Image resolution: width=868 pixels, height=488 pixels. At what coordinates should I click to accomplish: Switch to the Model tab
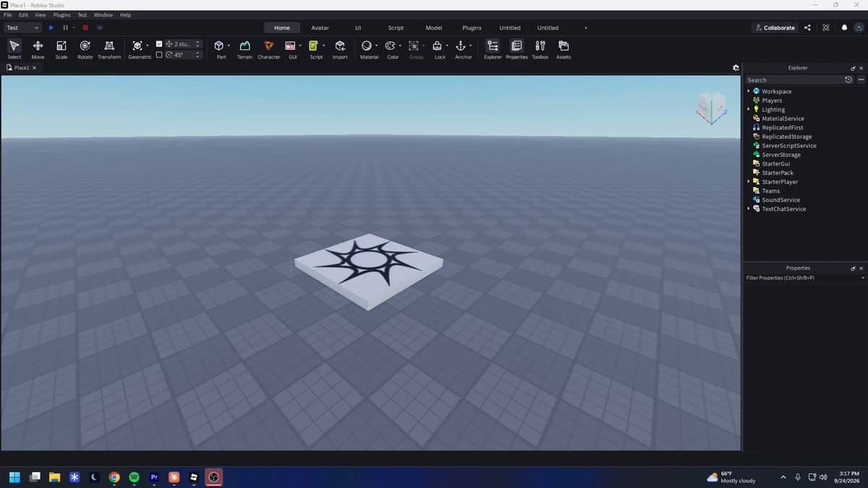click(434, 27)
